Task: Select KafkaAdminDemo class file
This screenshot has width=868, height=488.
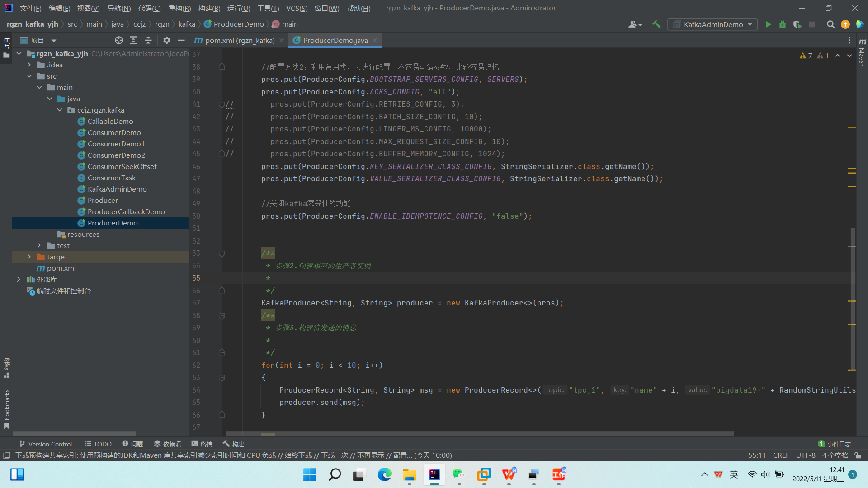Action: click(117, 189)
